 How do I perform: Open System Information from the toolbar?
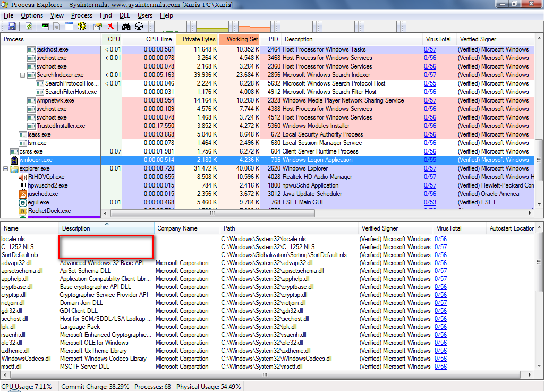pyautogui.click(x=45, y=27)
